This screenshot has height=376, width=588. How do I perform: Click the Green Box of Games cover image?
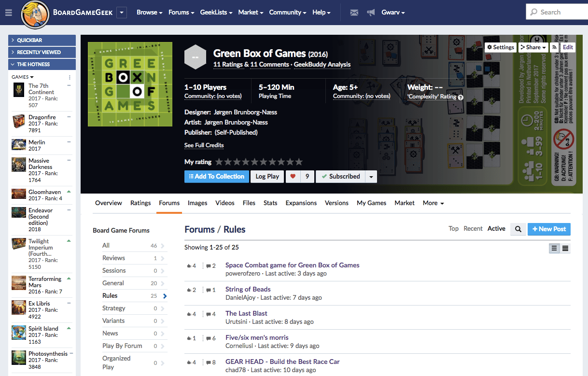(130, 84)
